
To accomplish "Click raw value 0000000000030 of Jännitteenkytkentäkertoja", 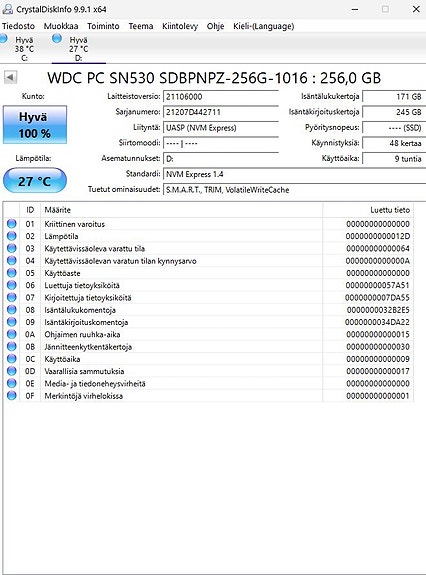I will pyautogui.click(x=378, y=347).
